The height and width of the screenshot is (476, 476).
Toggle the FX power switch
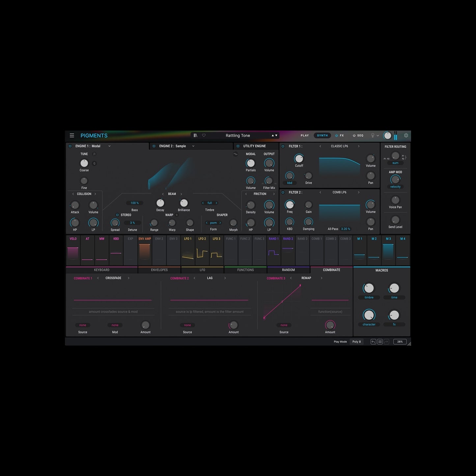(x=337, y=135)
